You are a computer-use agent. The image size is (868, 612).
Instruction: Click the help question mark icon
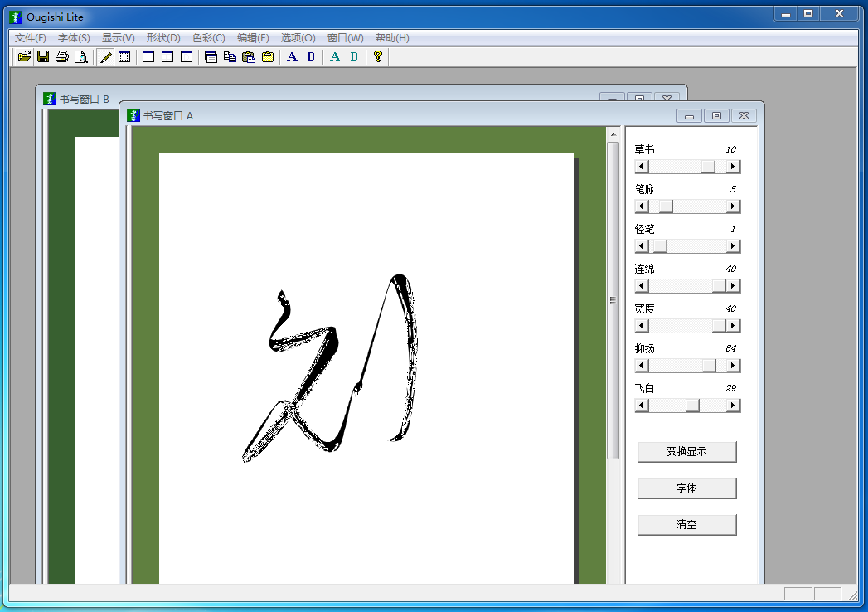378,56
